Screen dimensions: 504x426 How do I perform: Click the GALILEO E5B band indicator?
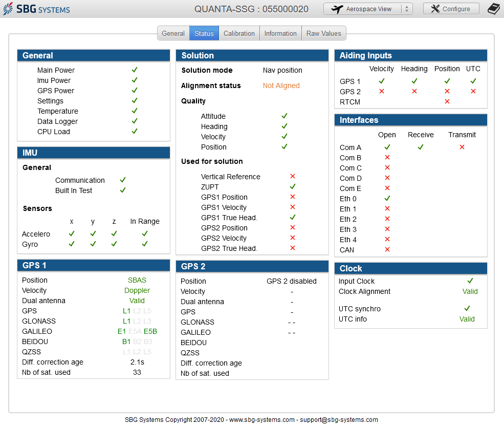(x=150, y=331)
